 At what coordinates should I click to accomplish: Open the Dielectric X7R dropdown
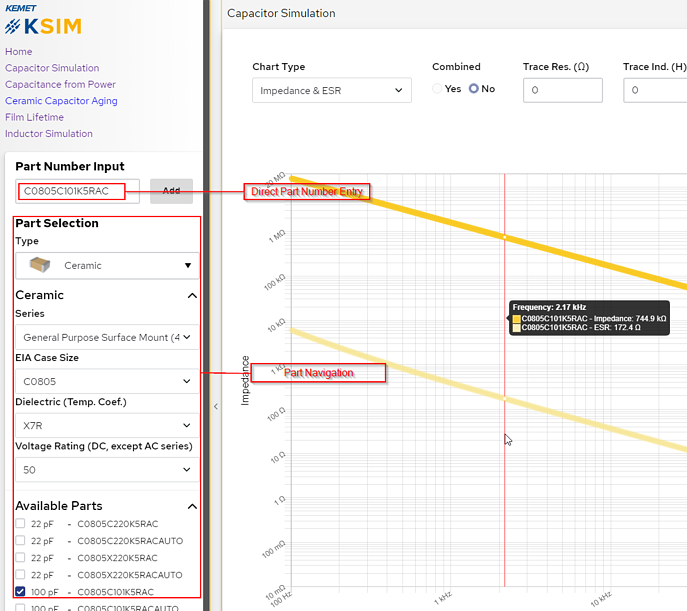pos(107,425)
